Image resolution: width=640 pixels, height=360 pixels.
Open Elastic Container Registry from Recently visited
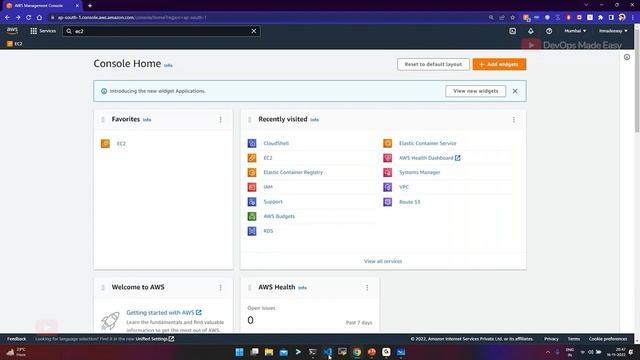[293, 172]
